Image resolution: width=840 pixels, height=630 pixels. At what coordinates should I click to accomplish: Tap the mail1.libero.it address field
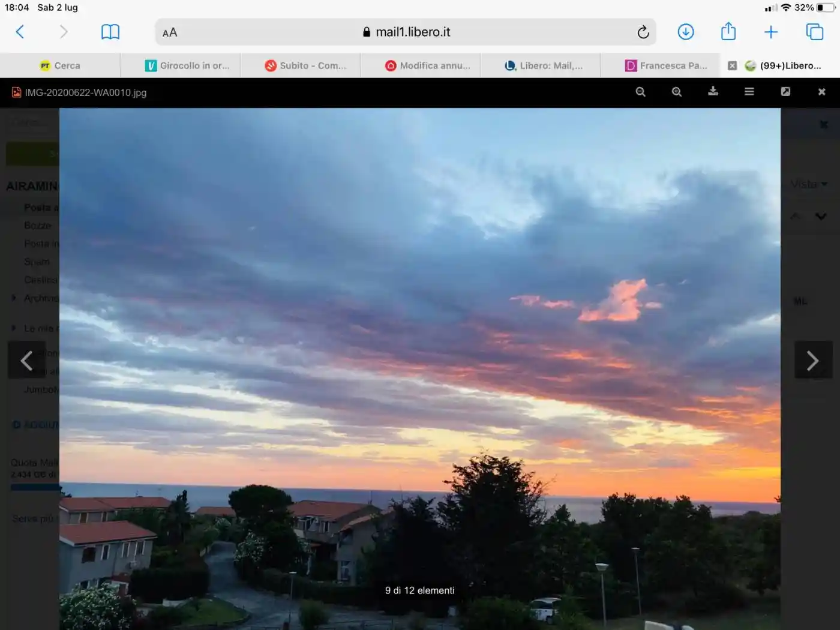click(407, 32)
